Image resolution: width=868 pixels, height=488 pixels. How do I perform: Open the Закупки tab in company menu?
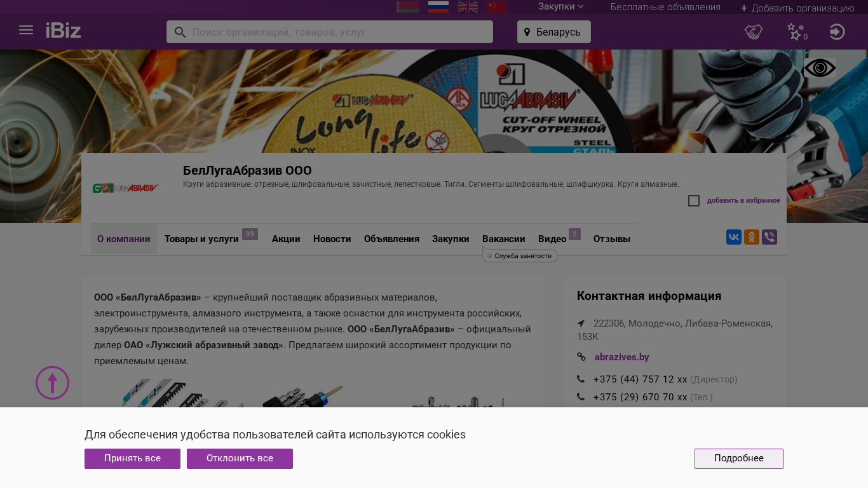coord(451,239)
